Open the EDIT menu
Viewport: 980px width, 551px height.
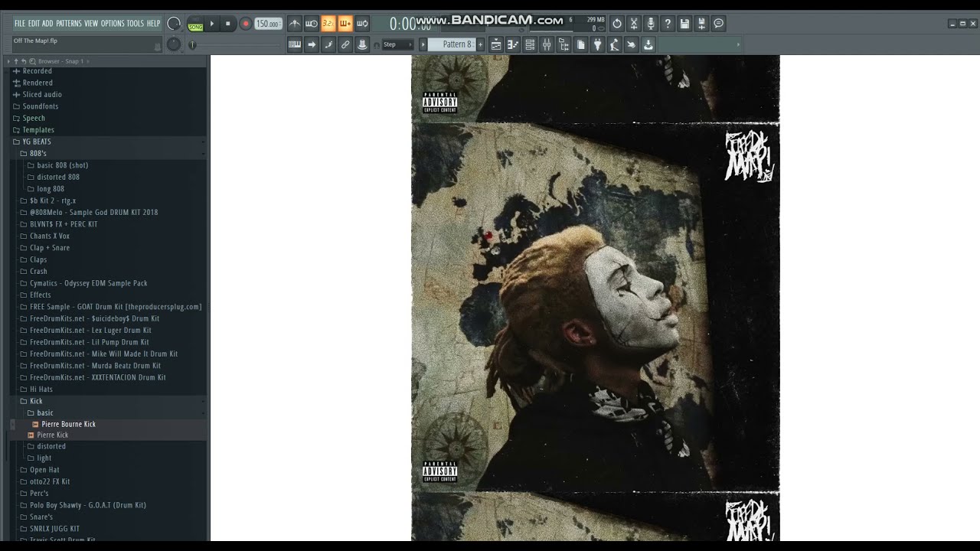coord(34,24)
